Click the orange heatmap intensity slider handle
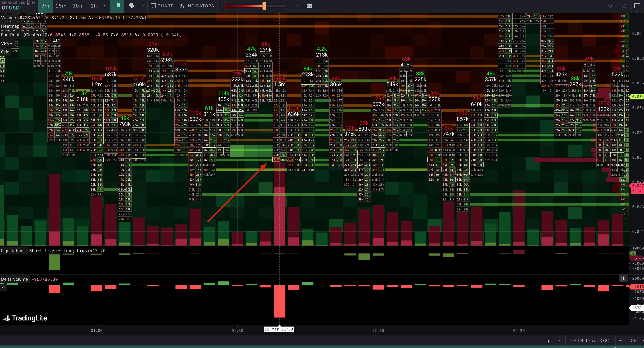Screen dimensions: 644x348 pyautogui.click(x=264, y=6)
